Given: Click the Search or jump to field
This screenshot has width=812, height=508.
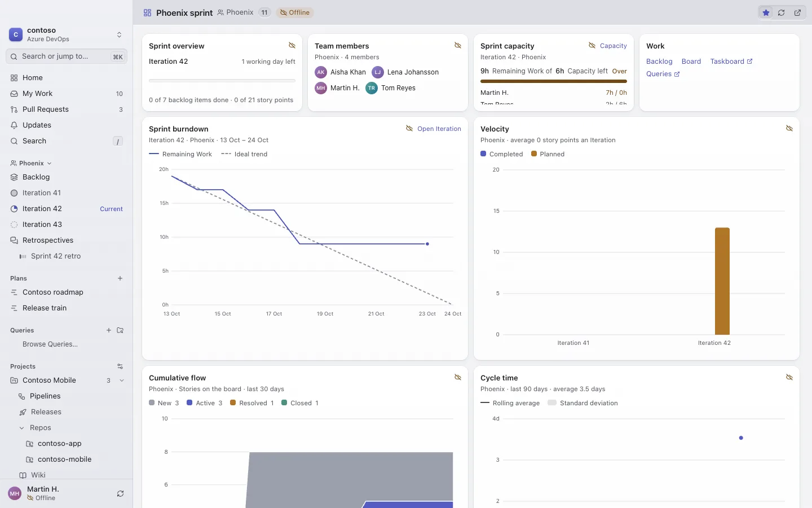Looking at the screenshot, I should [x=67, y=56].
